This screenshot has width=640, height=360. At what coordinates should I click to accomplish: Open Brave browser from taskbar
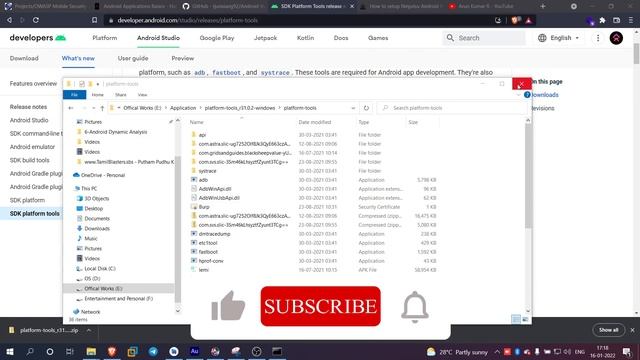(111, 351)
